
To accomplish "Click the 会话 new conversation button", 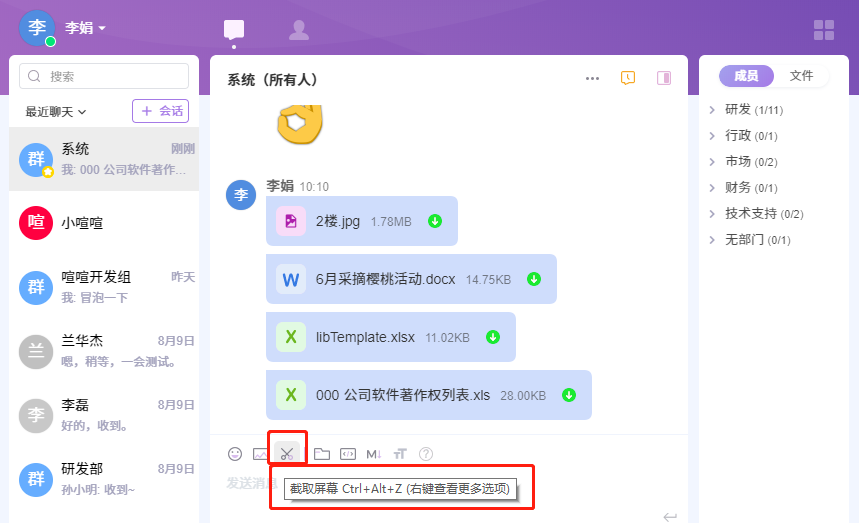I will 160,111.
